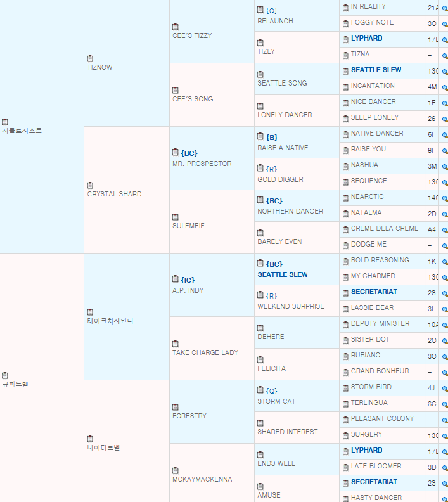This screenshot has height=502, width=448.
Task: Click the clipboard icon above 네이티브벨
Action: (90, 439)
